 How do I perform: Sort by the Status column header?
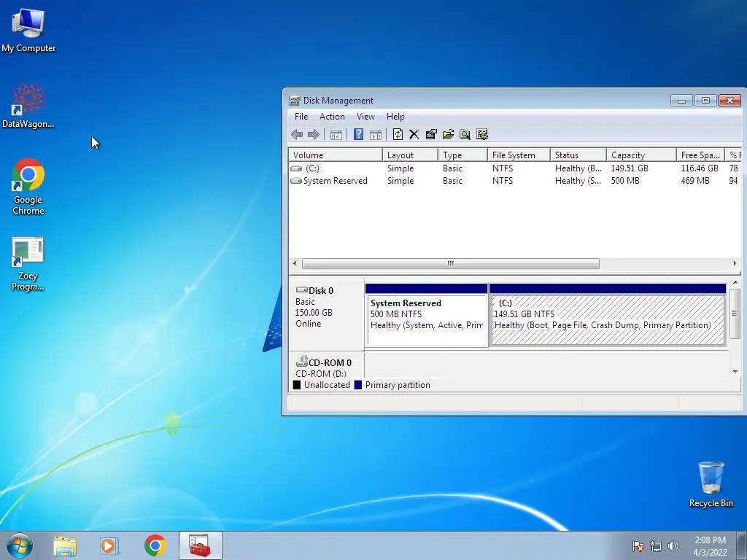(x=578, y=155)
